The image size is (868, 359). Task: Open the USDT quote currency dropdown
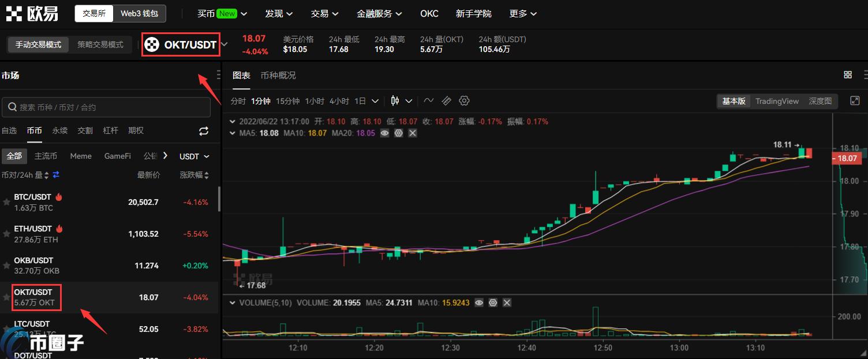click(194, 156)
